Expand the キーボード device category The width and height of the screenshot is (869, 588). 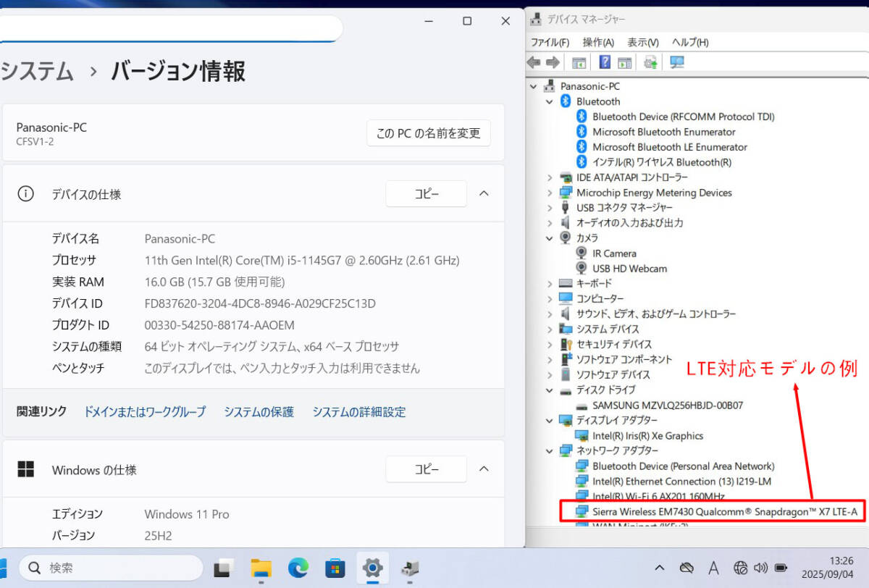click(550, 284)
